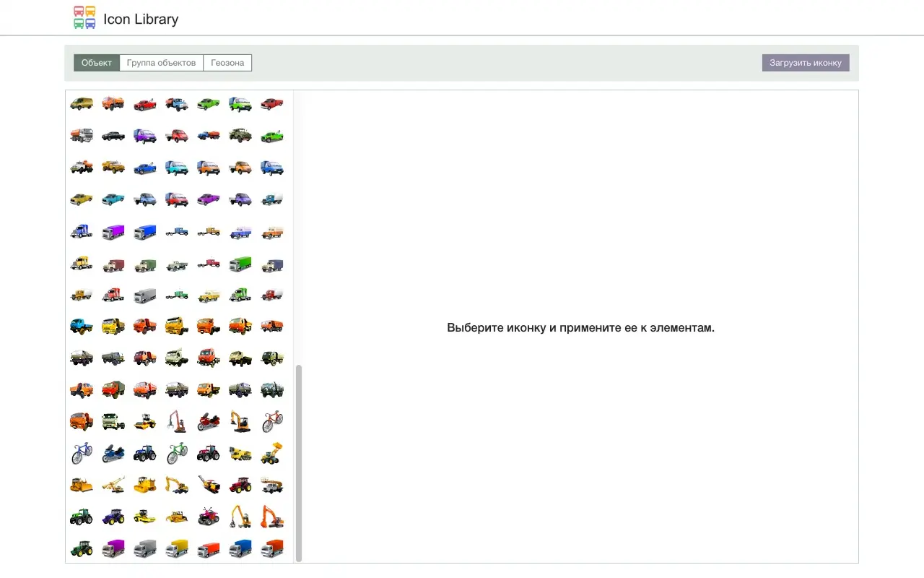Image resolution: width=924 pixels, height=578 pixels.
Task: Choose the red motorcycle icon
Action: (x=209, y=421)
